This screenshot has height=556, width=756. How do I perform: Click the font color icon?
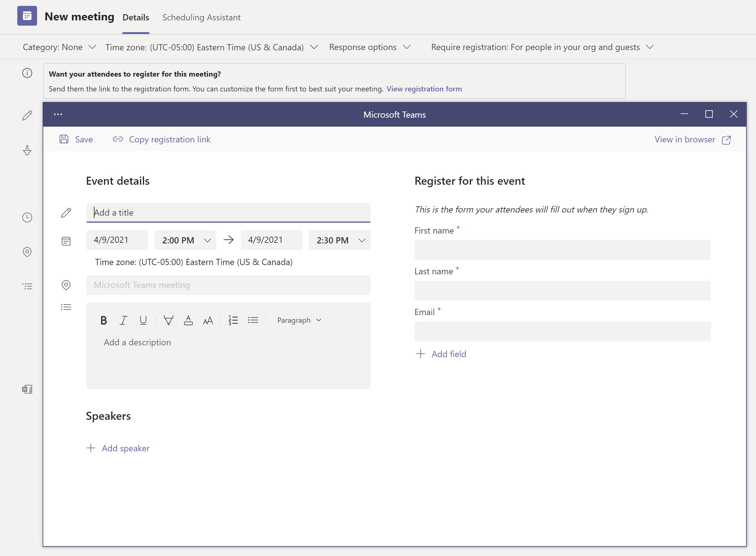coord(188,320)
